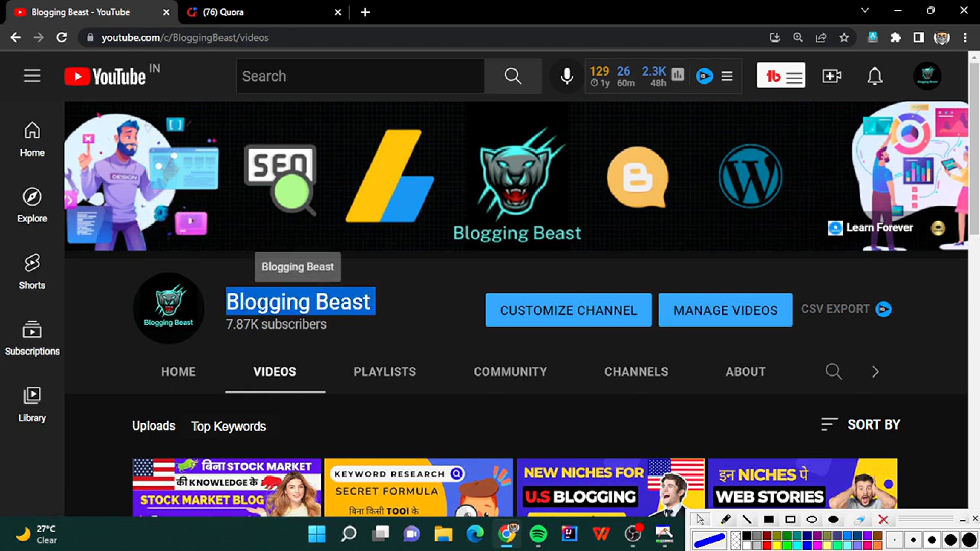Click the Customize Channel button
Viewport: 980px width, 551px height.
(569, 310)
